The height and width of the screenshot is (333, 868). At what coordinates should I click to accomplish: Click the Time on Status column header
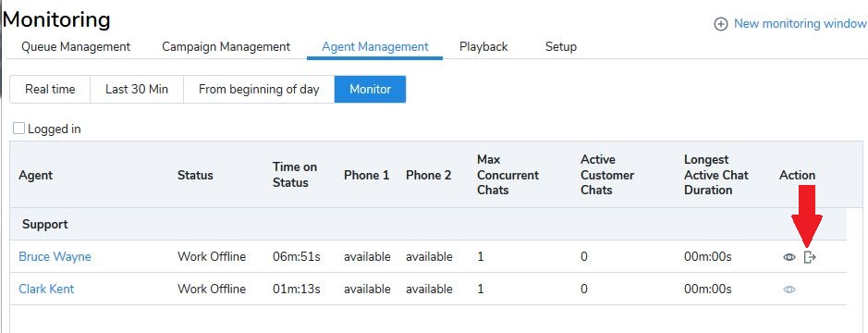tap(295, 175)
